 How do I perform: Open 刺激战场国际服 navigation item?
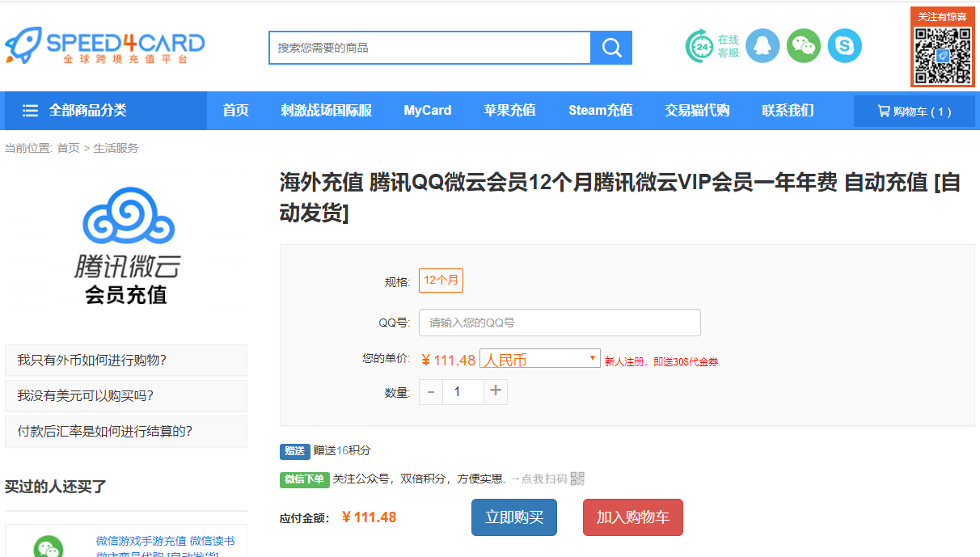327,111
